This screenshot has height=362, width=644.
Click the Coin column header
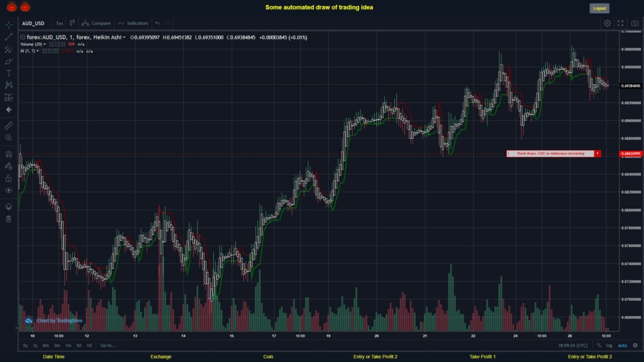tap(268, 357)
